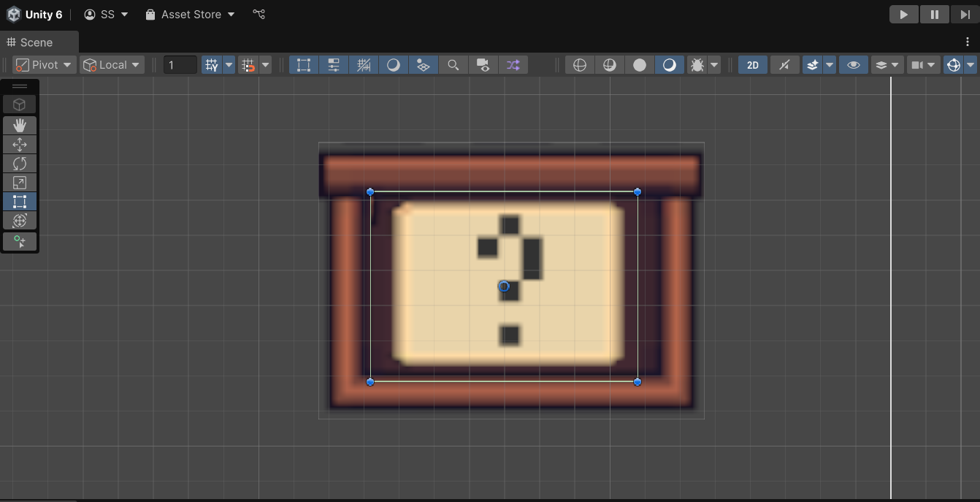The height and width of the screenshot is (502, 980).
Task: Click the bottom-right rect handle
Action: click(638, 381)
